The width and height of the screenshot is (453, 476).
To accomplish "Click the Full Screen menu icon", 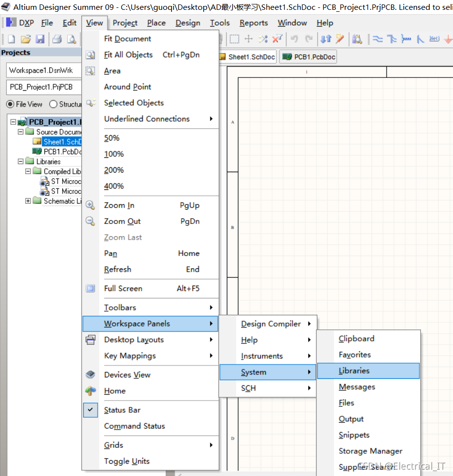I will point(90,289).
